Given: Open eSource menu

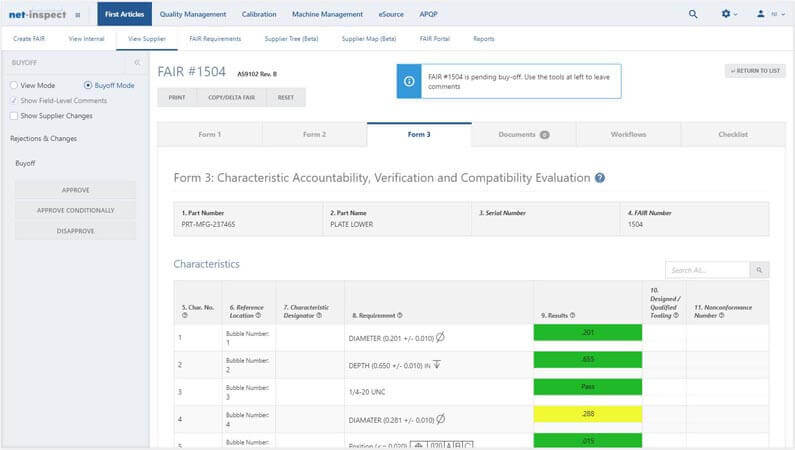Looking at the screenshot, I should [391, 14].
